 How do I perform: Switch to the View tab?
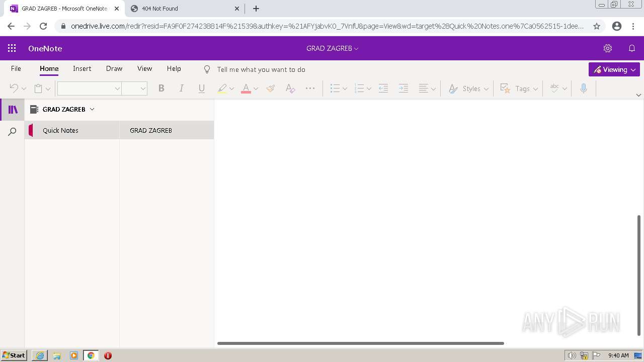click(145, 68)
